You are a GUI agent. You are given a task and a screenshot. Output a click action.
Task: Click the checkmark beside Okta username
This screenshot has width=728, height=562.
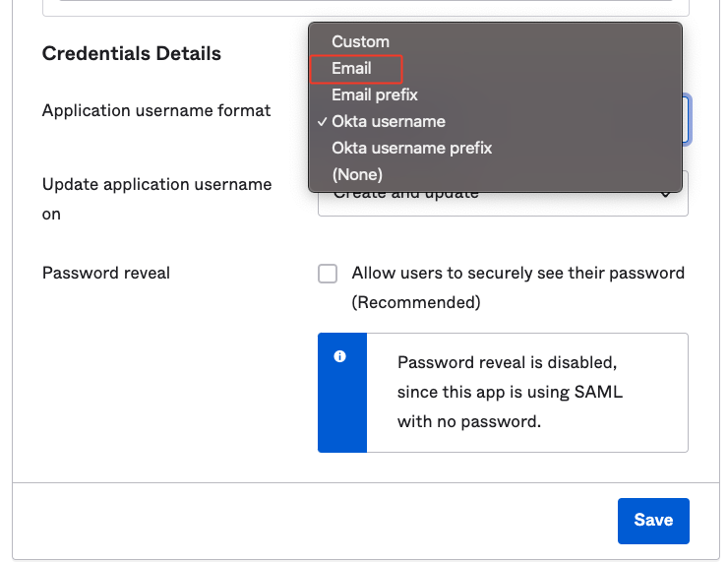tap(323, 122)
